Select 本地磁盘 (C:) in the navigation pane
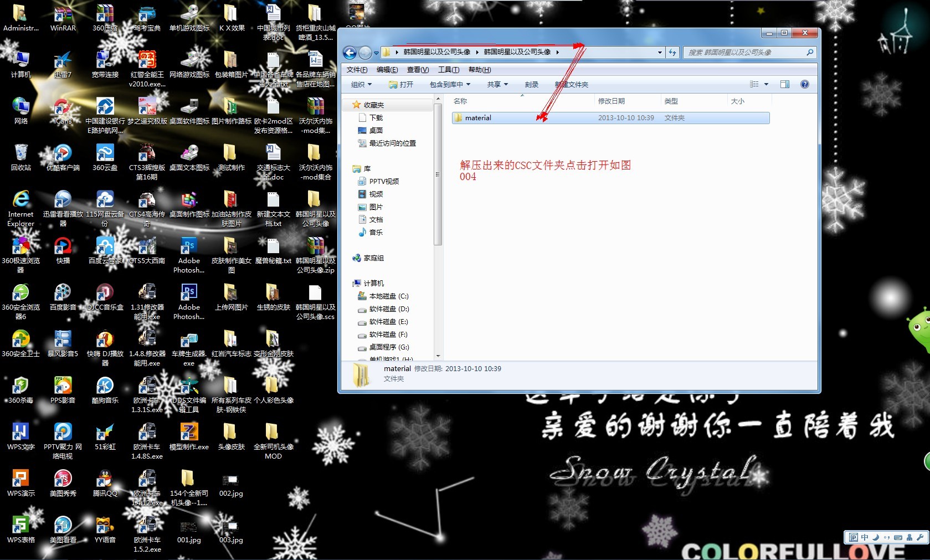 pyautogui.click(x=383, y=296)
